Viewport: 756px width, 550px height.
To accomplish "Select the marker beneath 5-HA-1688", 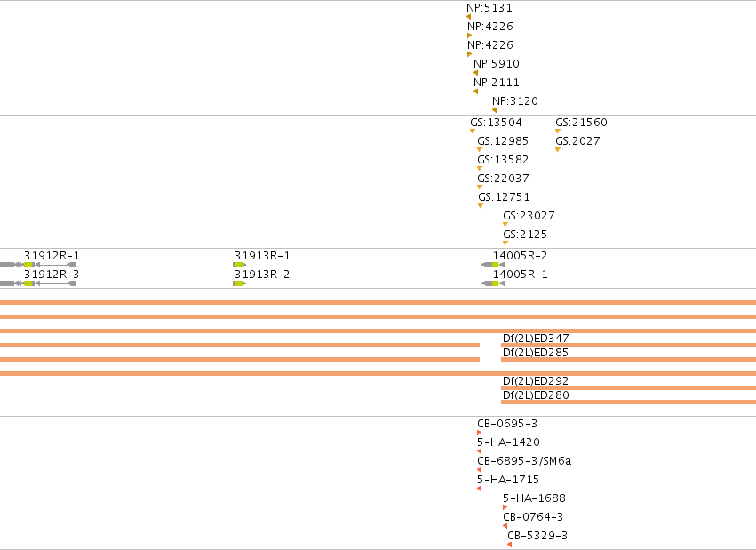I will (505, 507).
